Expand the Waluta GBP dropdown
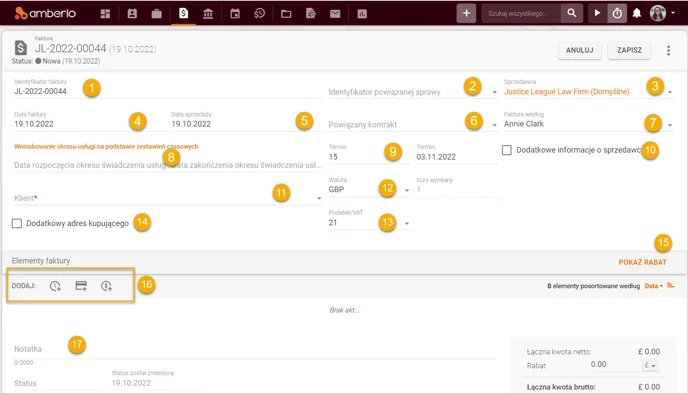 (407, 190)
